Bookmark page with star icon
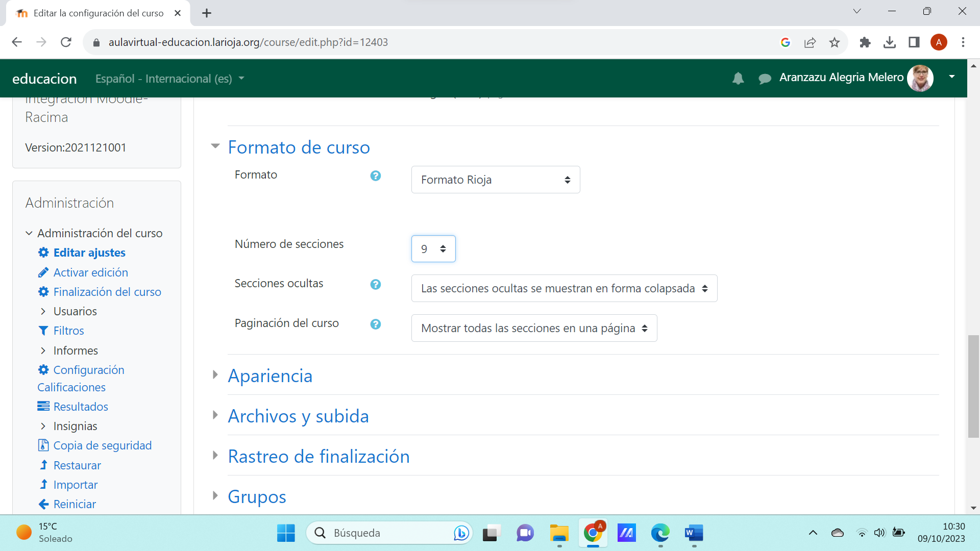The height and width of the screenshot is (551, 980). (834, 42)
